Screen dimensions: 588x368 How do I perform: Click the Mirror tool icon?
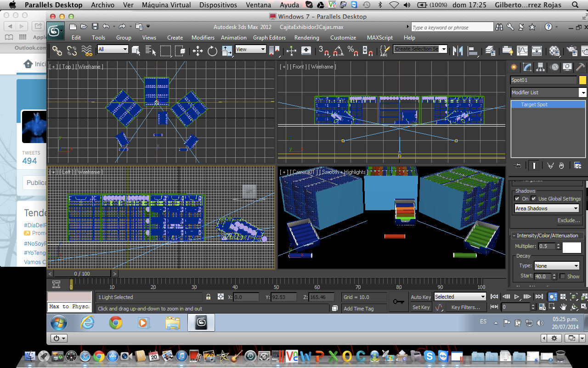[x=458, y=51]
